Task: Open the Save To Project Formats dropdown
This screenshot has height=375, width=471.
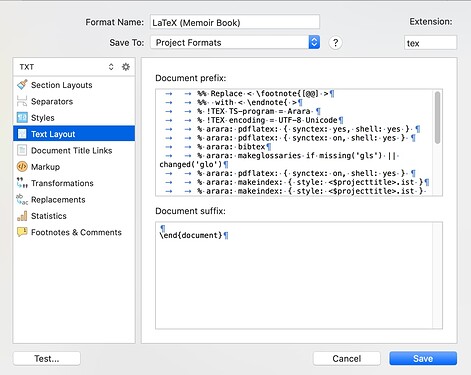Action: [235, 42]
